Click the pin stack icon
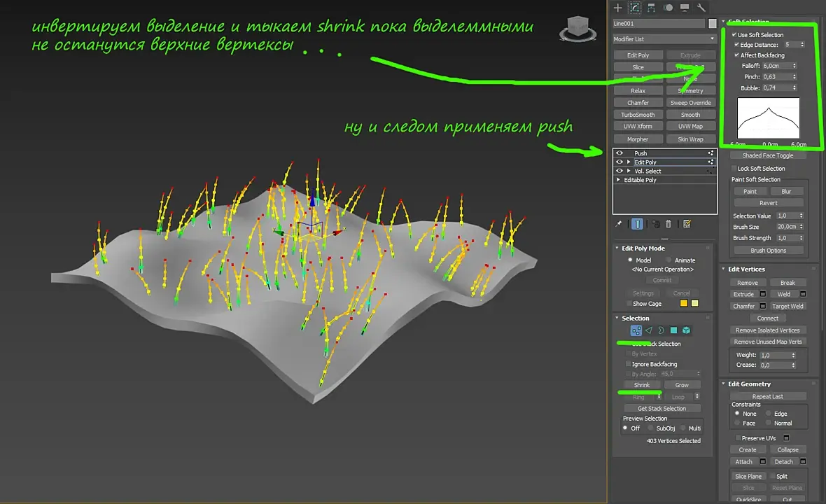The height and width of the screenshot is (504, 826). [619, 224]
